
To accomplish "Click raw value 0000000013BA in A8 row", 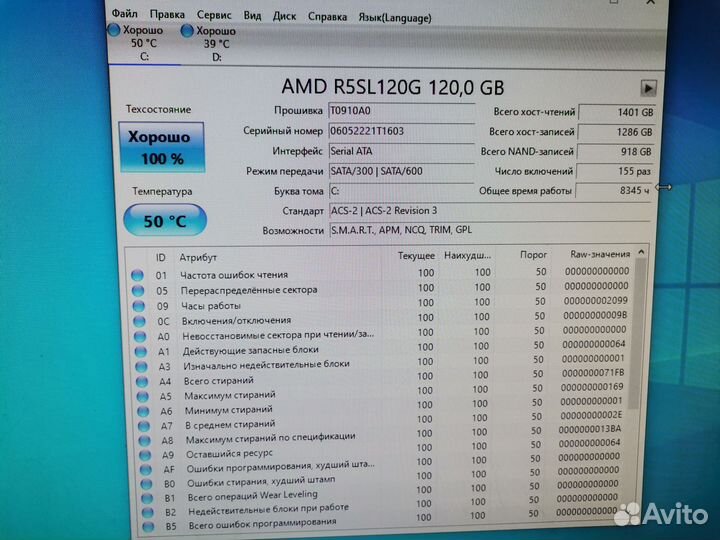I will tap(590, 429).
